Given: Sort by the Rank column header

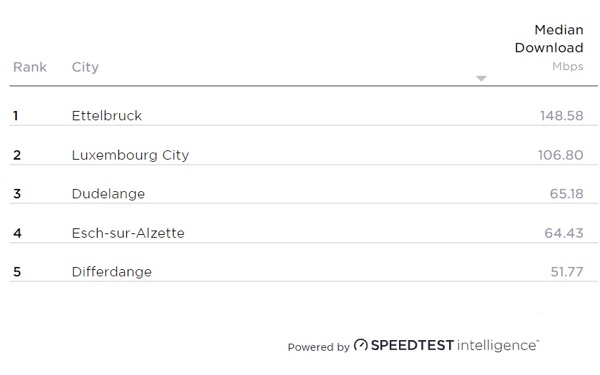Looking at the screenshot, I should point(30,67).
